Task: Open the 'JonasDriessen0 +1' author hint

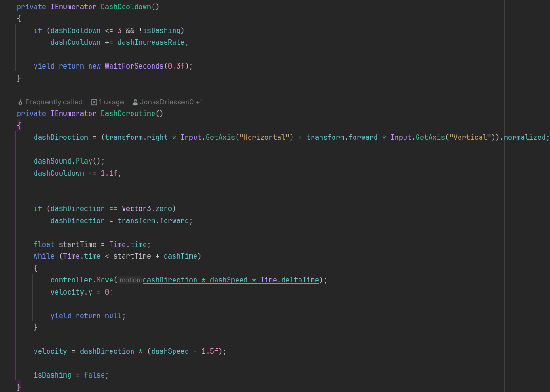Action: 172,102
